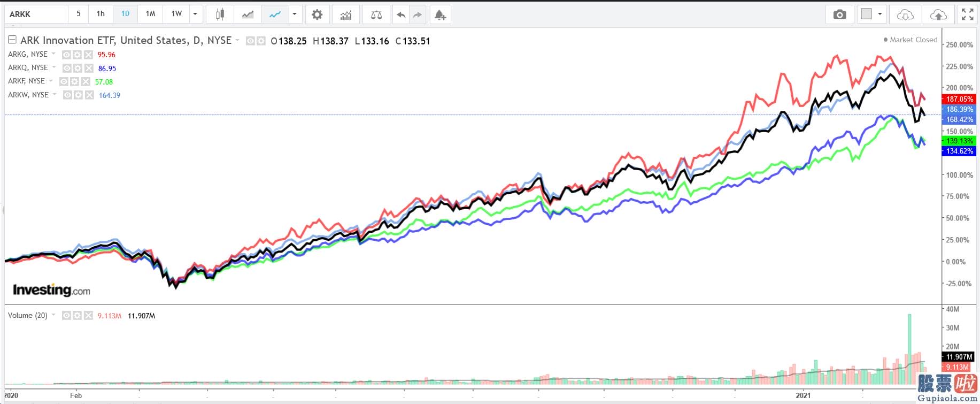Image resolution: width=980 pixels, height=404 pixels.
Task: Remove ARKF from the chart
Action: (x=86, y=81)
